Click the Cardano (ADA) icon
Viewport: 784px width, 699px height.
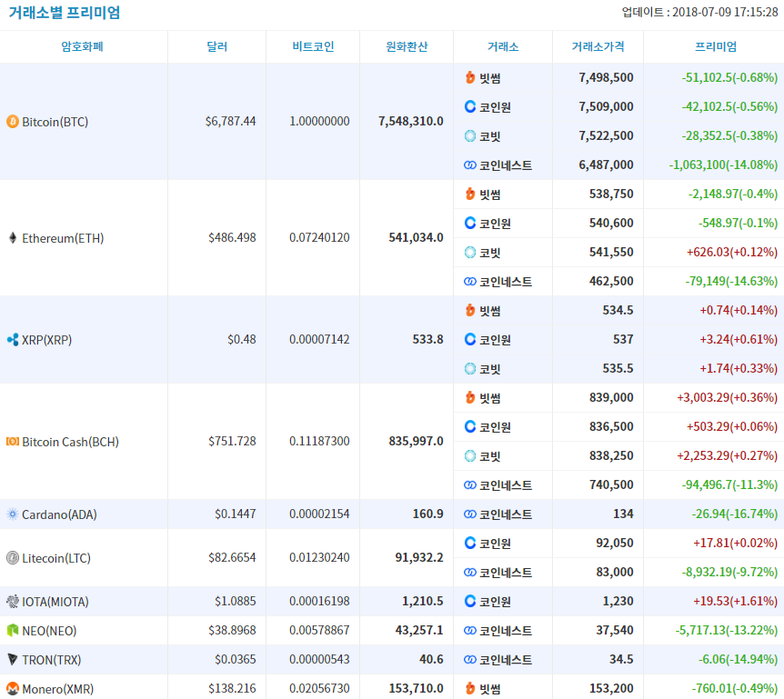[13, 514]
